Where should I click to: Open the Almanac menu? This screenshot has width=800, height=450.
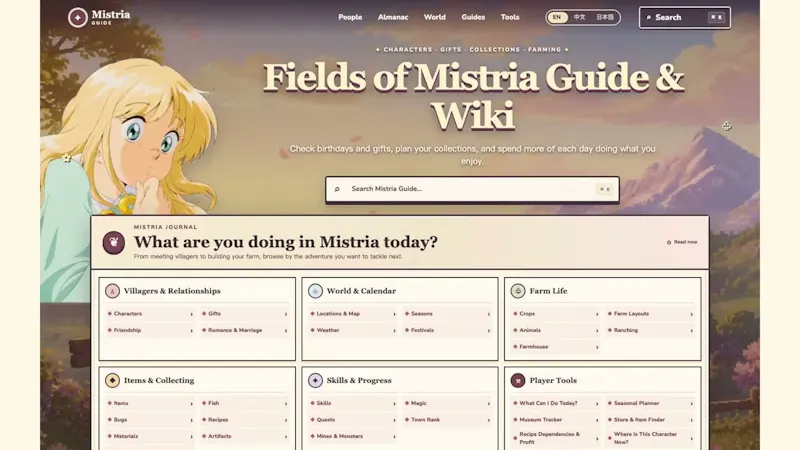pyautogui.click(x=393, y=17)
